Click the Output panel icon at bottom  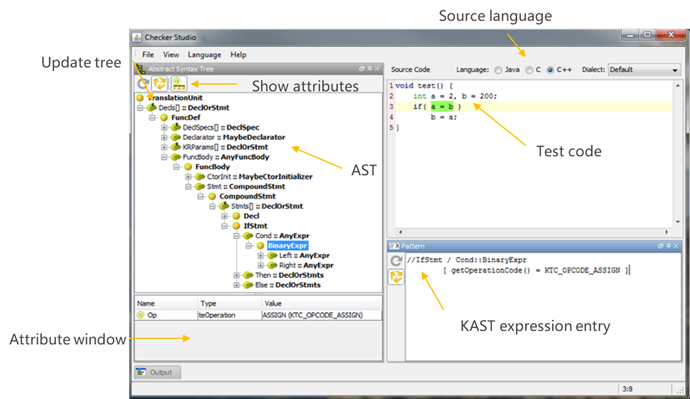coord(141,372)
